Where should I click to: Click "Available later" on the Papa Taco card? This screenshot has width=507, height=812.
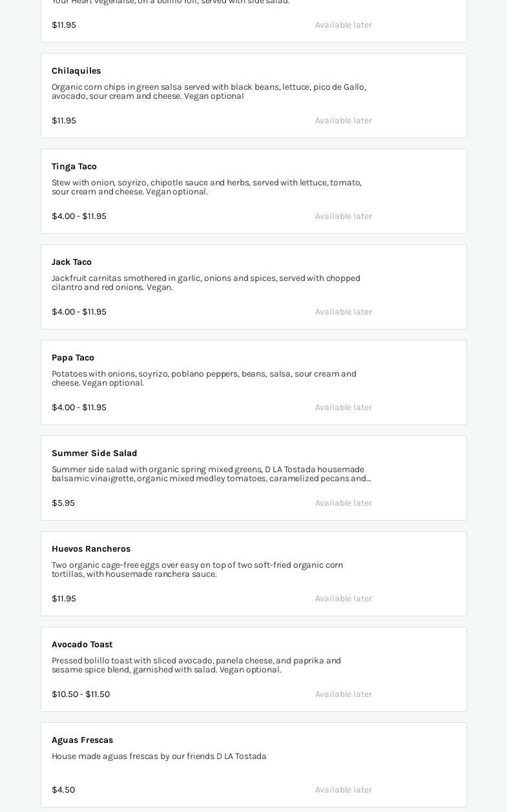pos(344,408)
